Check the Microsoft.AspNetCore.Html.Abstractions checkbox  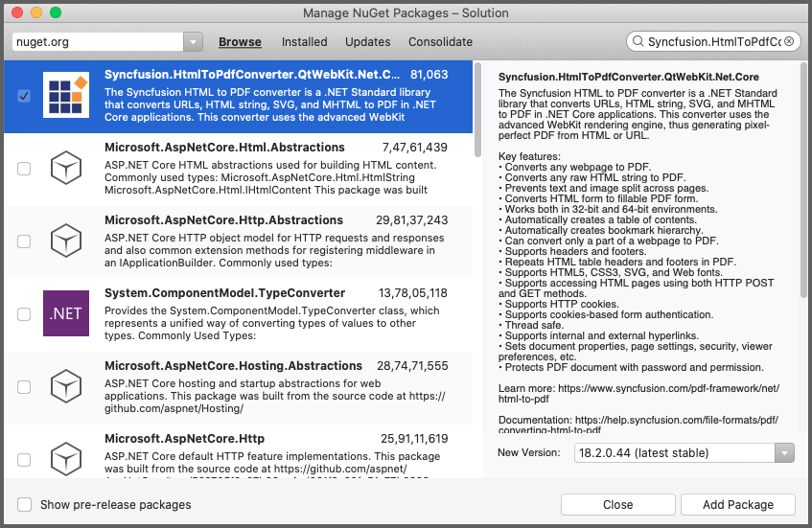24,169
